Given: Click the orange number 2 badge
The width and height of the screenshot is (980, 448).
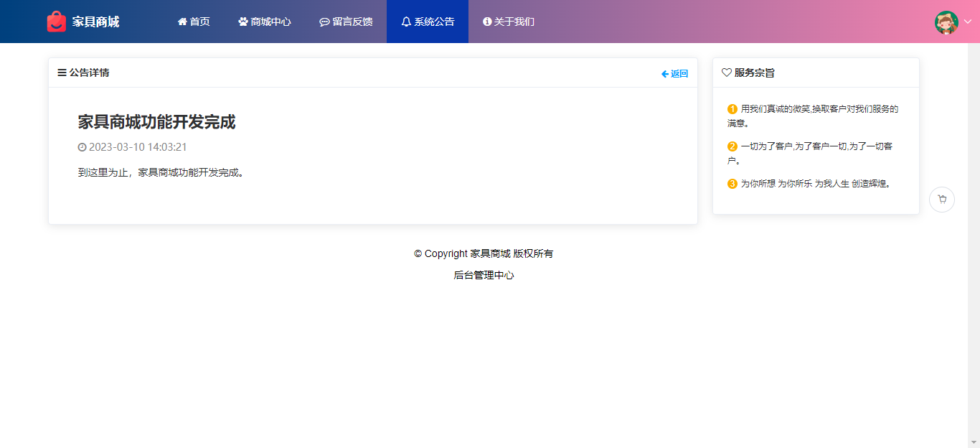Looking at the screenshot, I should coord(732,146).
